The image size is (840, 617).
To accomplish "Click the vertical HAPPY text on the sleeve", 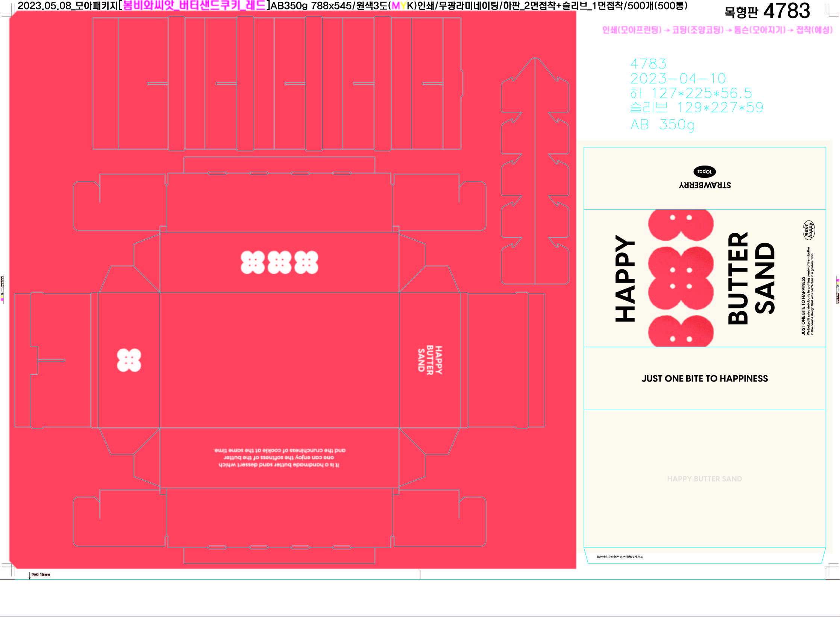I will 625,278.
